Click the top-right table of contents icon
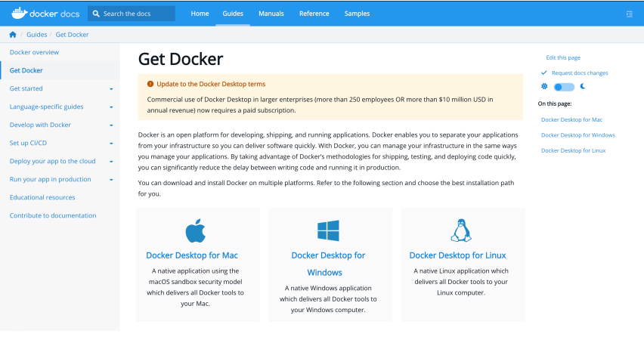The width and height of the screenshot is (644, 337). coord(629,14)
